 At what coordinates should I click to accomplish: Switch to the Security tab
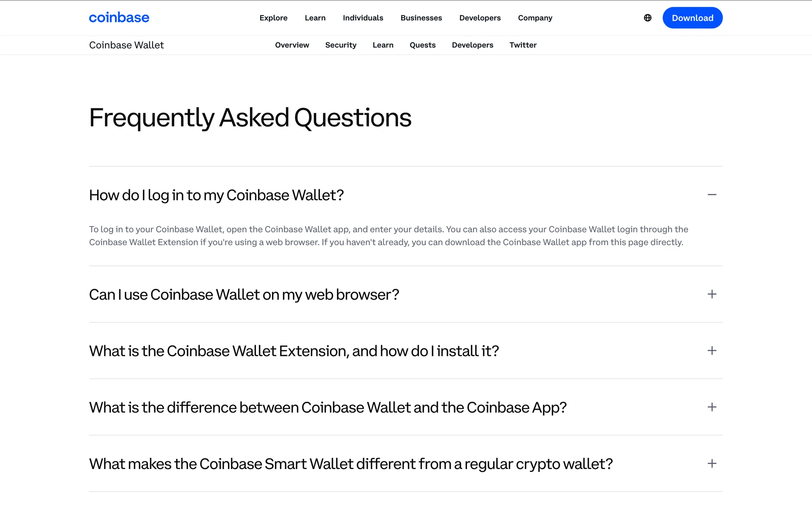click(x=340, y=45)
